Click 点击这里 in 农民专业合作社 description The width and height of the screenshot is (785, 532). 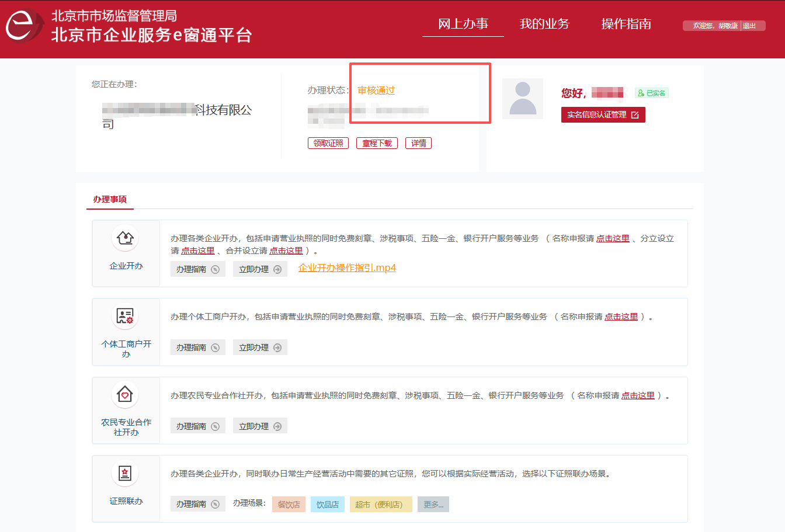coord(638,395)
